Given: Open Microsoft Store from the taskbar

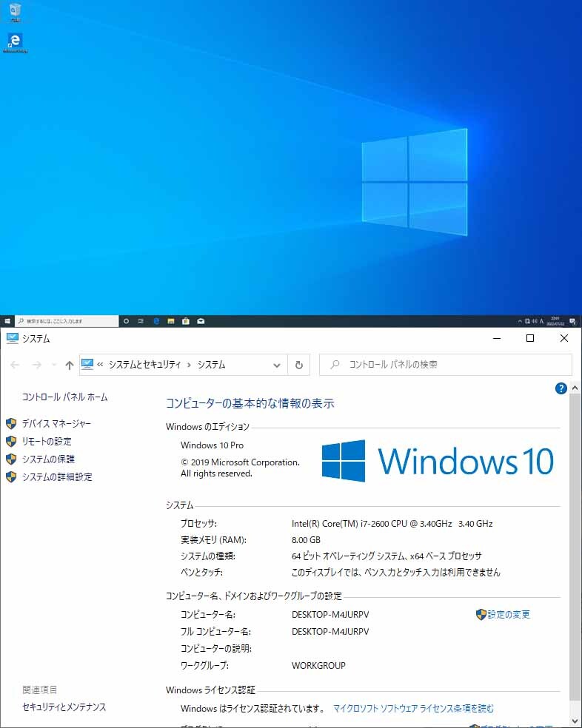Looking at the screenshot, I should point(186,321).
